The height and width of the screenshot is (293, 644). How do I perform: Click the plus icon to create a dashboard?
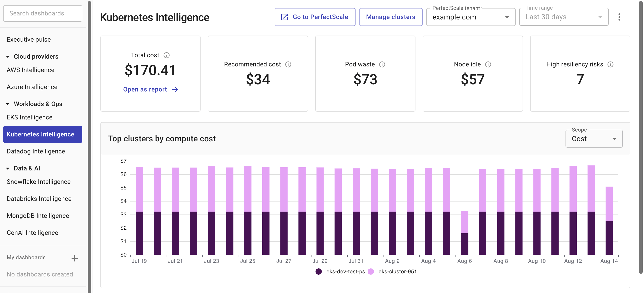point(74,258)
